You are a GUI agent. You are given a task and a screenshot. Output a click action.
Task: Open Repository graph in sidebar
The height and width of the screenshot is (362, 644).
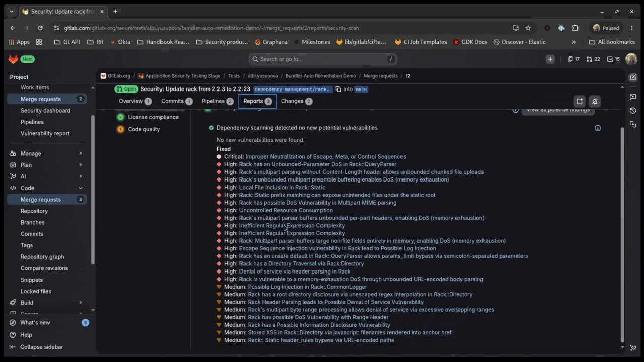coord(42,257)
